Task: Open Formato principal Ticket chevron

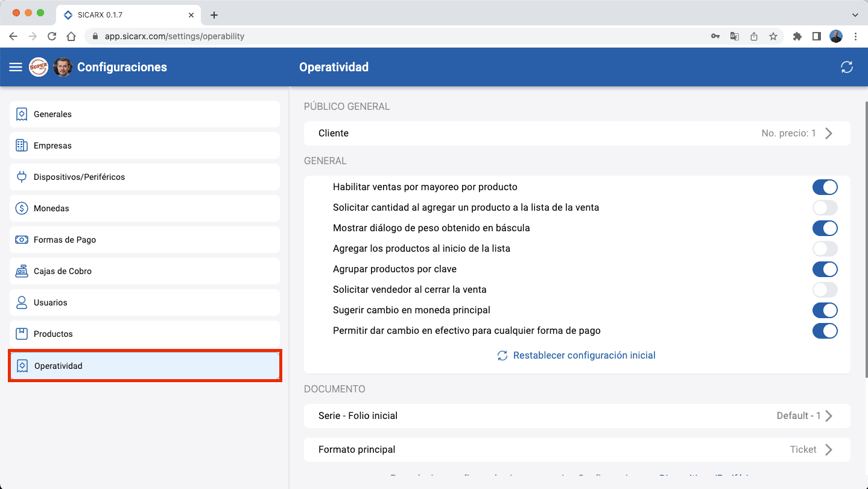Action: pos(829,450)
